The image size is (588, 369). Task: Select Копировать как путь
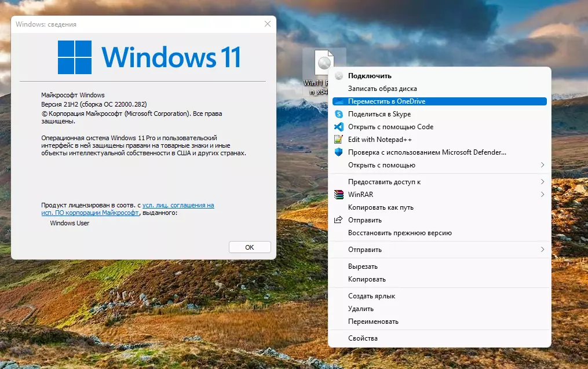tap(440, 207)
